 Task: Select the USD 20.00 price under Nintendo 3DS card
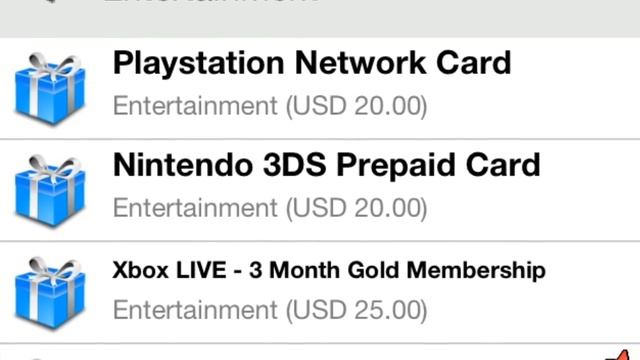356,208
